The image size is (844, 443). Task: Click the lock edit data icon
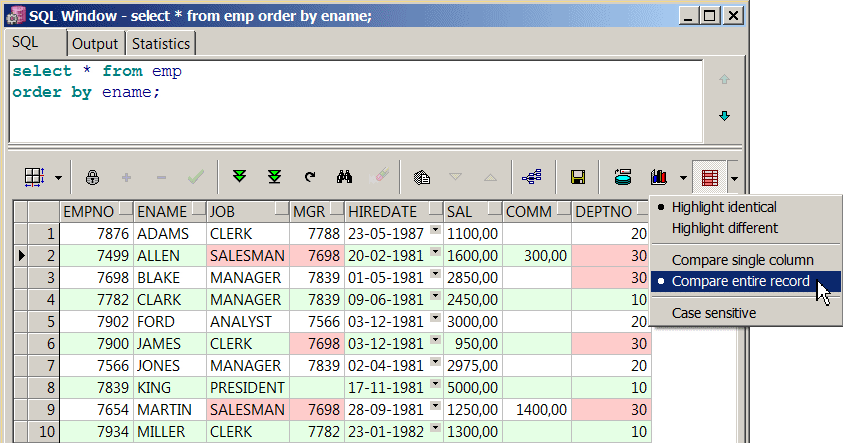coord(92,177)
